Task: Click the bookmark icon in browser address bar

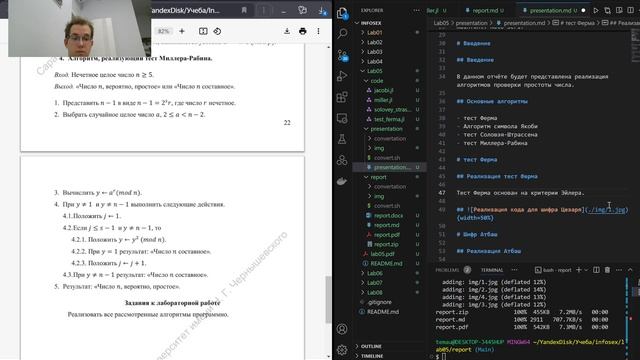Action: click(244, 10)
